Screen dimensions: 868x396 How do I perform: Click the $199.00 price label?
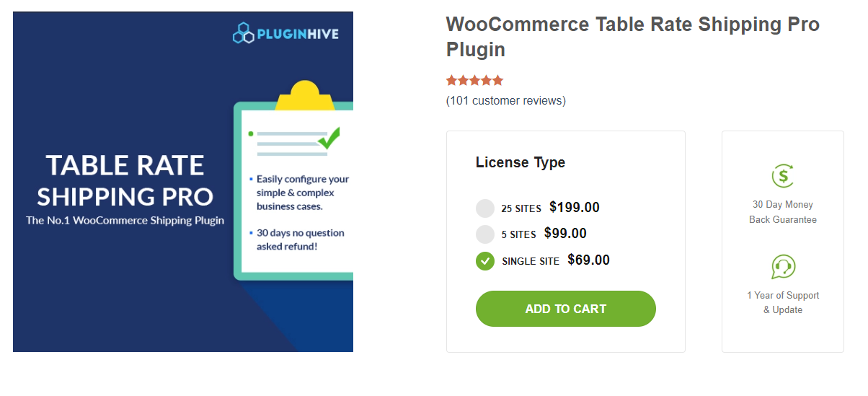(575, 208)
